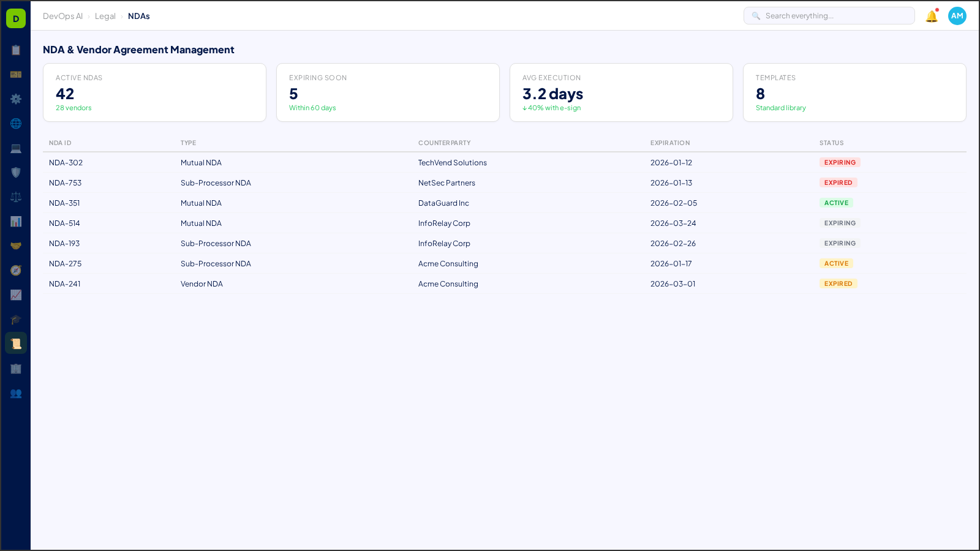Click the EXPIRING badge for NDA-302
This screenshot has height=551, width=980.
(839, 162)
